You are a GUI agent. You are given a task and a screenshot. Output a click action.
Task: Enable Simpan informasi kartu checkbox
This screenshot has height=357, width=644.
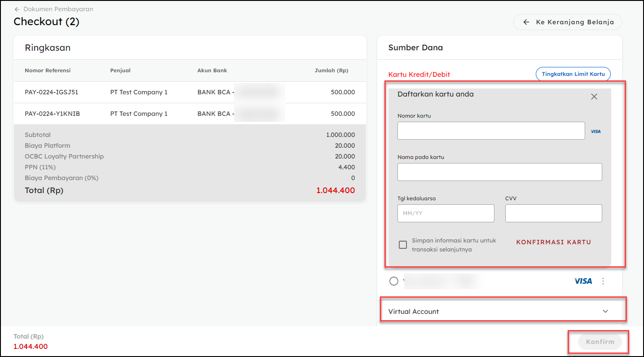coord(403,245)
